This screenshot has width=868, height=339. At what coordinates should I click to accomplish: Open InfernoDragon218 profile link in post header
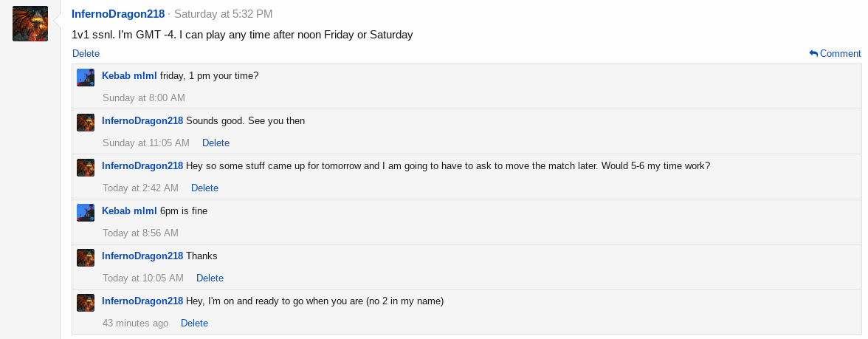[117, 14]
